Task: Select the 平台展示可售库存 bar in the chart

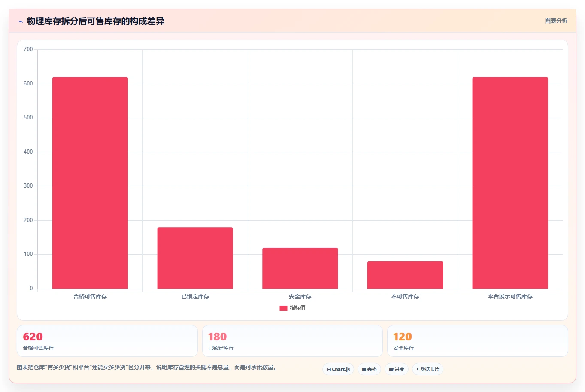Action: click(x=510, y=183)
